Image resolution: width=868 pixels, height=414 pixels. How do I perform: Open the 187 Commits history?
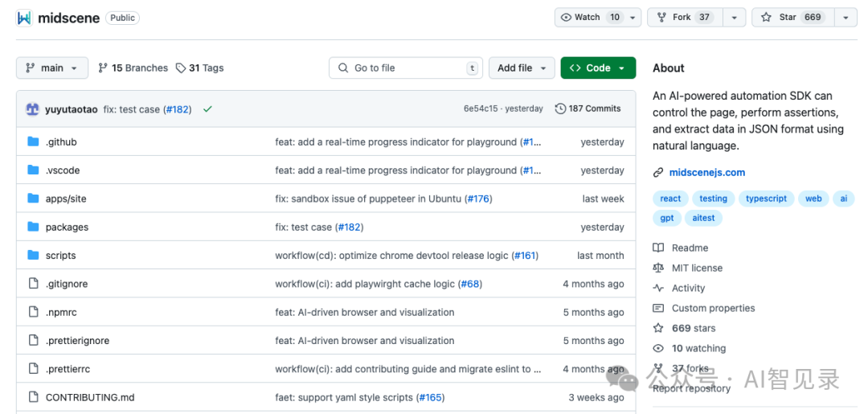588,109
